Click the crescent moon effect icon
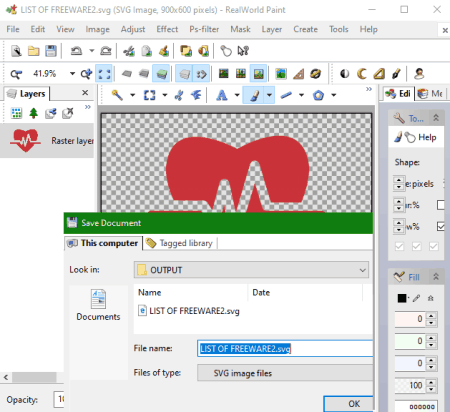 [362, 74]
